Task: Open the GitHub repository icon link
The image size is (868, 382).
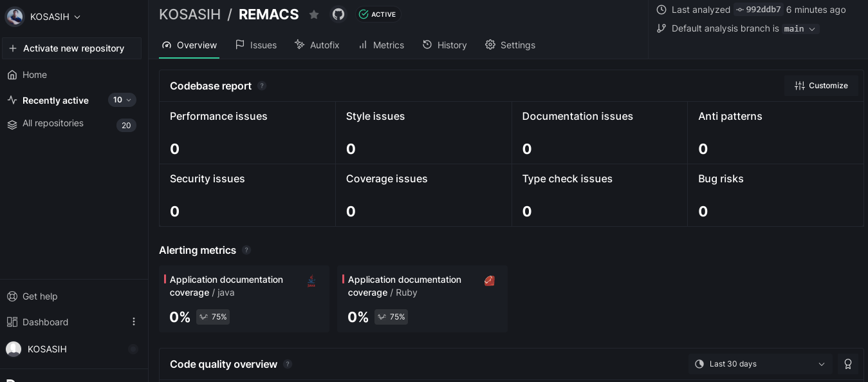Action: 338,14
